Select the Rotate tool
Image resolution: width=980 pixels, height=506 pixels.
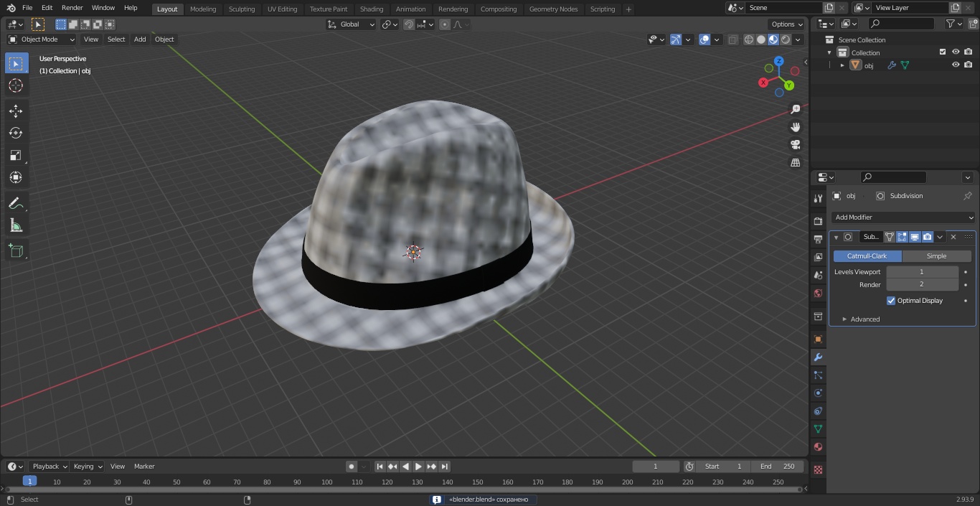16,133
